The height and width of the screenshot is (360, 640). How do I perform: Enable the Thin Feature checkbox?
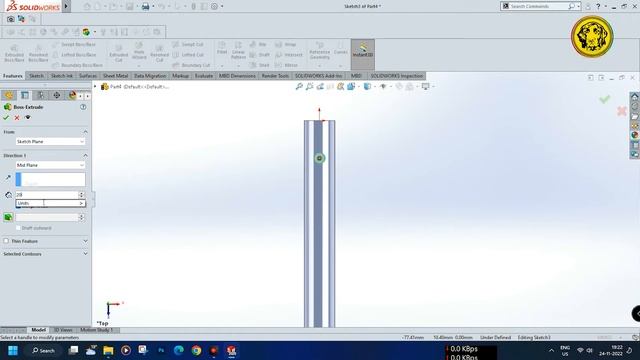point(6,241)
